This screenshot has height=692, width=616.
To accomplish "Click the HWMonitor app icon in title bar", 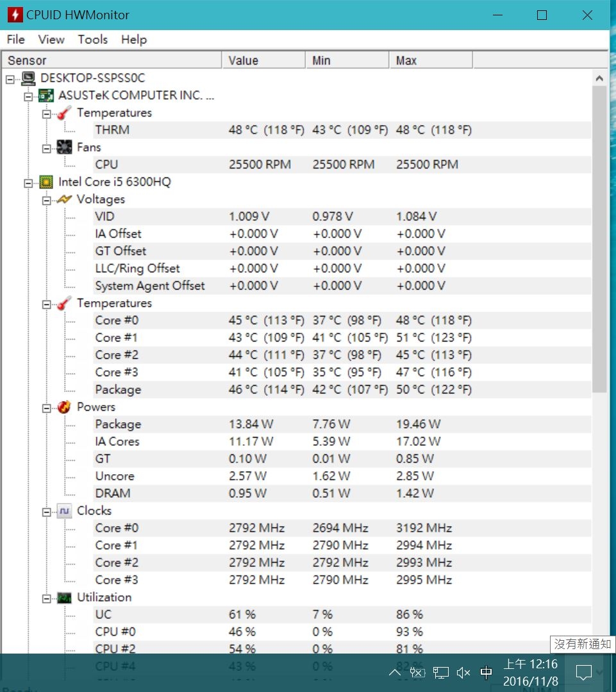I will pos(15,15).
